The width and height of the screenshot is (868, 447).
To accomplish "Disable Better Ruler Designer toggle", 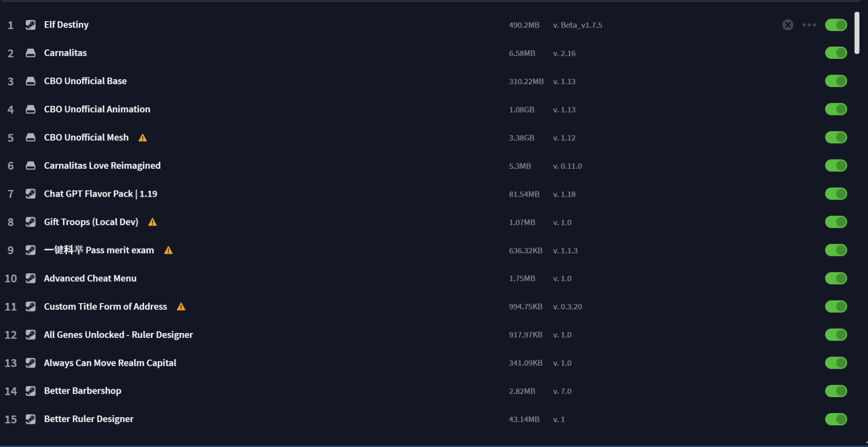I will point(836,419).
